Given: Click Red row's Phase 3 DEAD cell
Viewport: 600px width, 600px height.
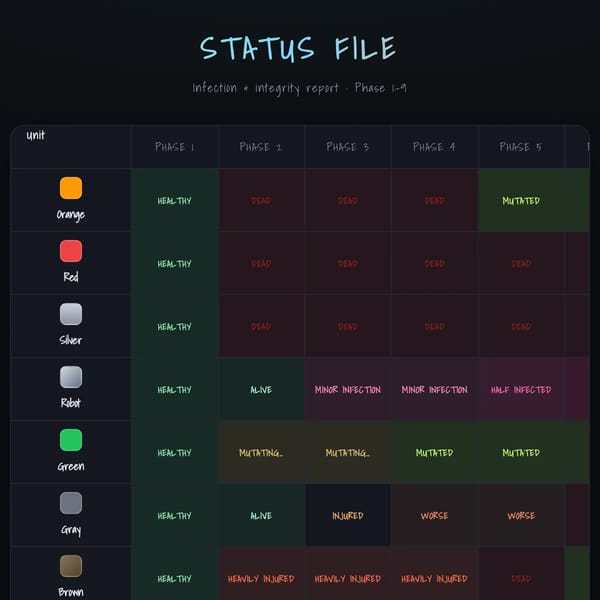Looking at the screenshot, I should coord(348,263).
